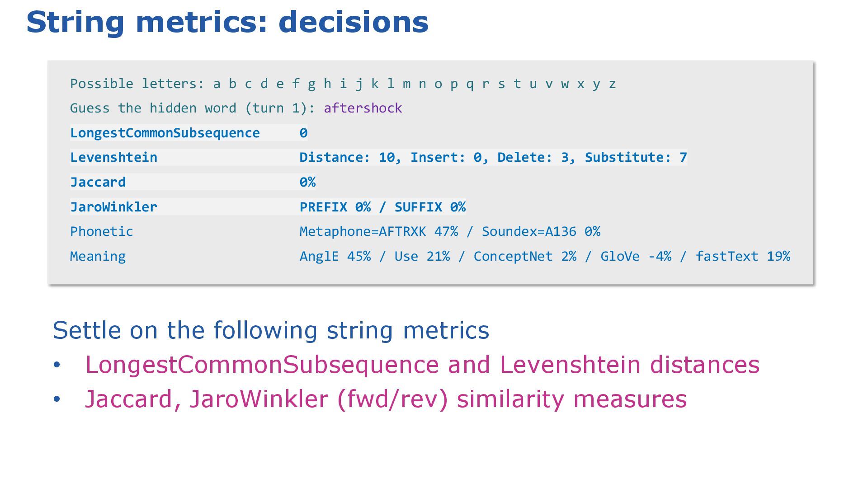Select the AnglE 45% score
The height and width of the screenshot is (488, 868).
tap(335, 256)
